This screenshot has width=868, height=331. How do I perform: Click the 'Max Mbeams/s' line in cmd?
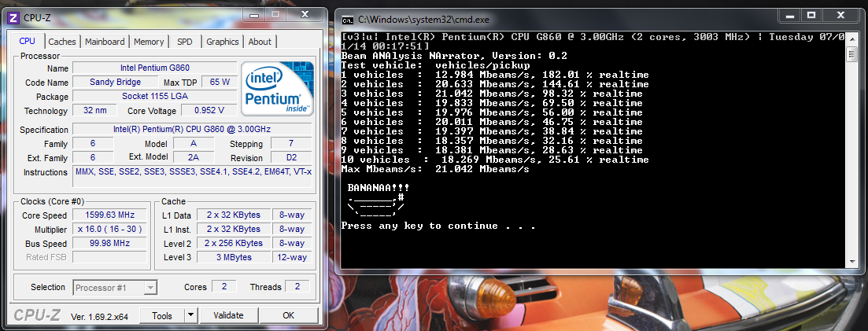pos(435,169)
